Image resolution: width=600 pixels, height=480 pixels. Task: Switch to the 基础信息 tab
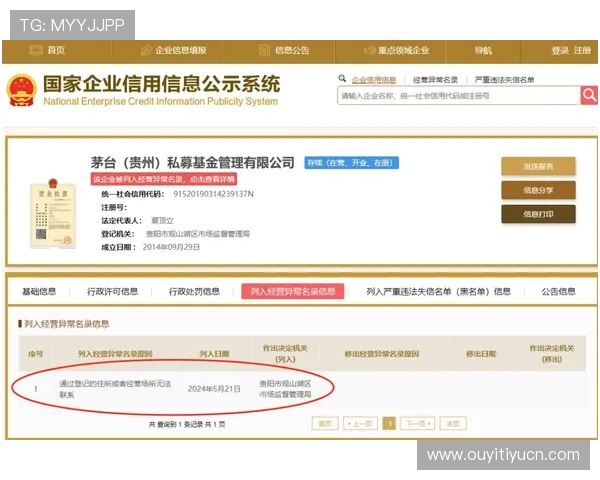click(x=39, y=292)
